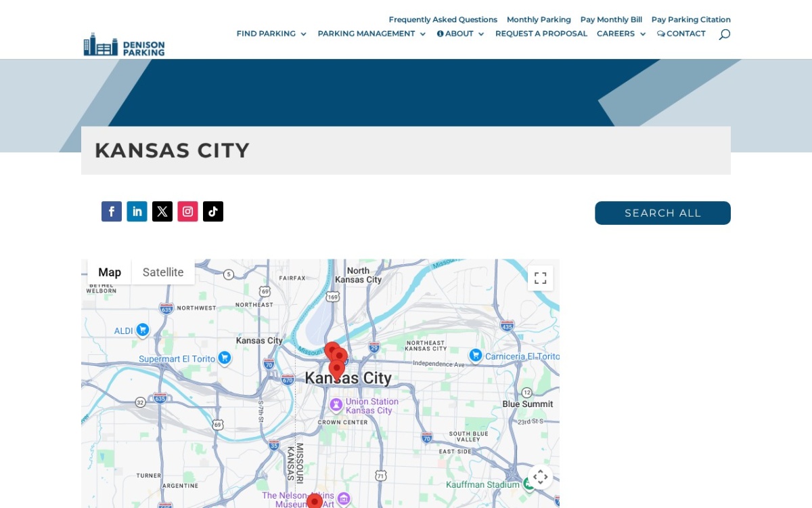This screenshot has height=508, width=812.
Task: Open the site search magnifier icon
Action: point(724,34)
